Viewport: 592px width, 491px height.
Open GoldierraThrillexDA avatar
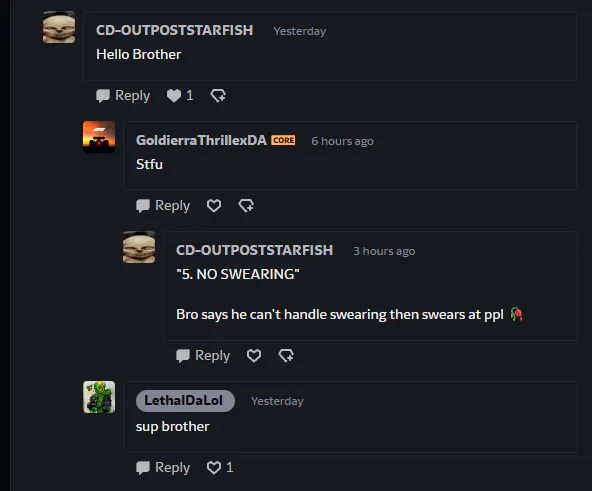(99, 137)
